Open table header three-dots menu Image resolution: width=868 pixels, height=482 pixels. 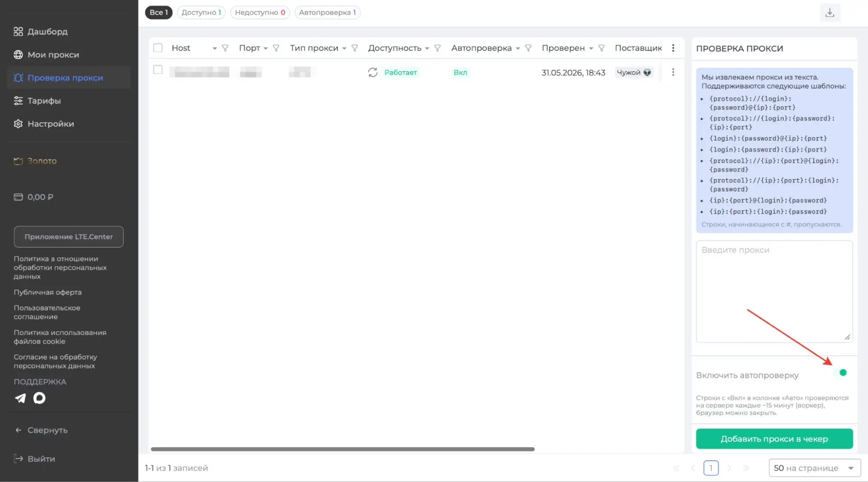tap(673, 48)
